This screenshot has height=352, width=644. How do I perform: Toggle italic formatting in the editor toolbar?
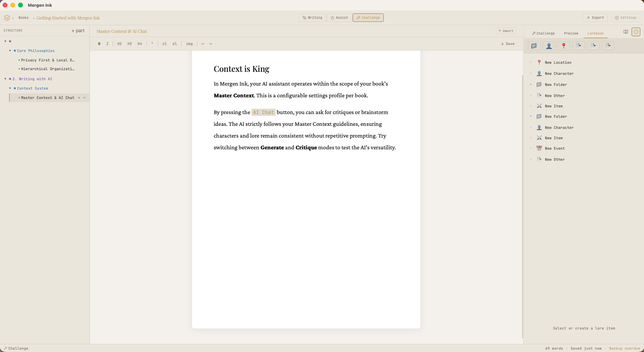107,44
